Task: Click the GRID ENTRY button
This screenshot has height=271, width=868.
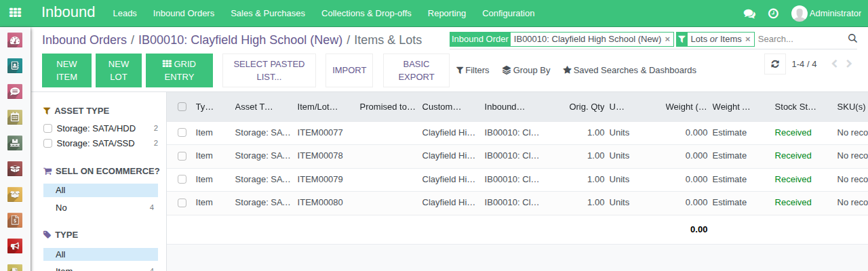Action: [179, 70]
